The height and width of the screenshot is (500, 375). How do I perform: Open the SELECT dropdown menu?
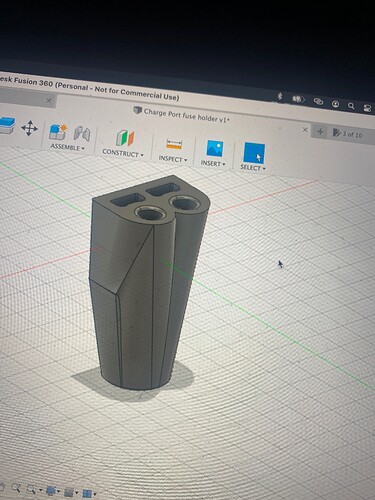pyautogui.click(x=253, y=168)
